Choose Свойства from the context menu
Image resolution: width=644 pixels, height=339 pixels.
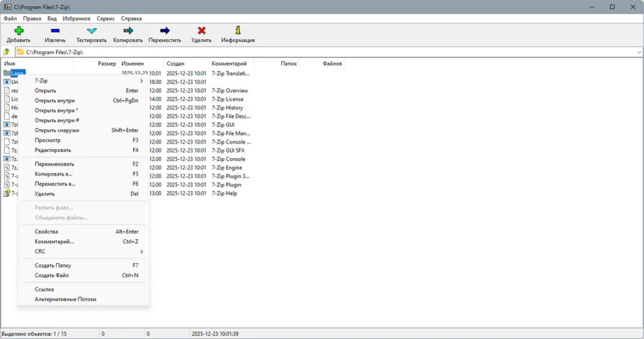coord(46,232)
